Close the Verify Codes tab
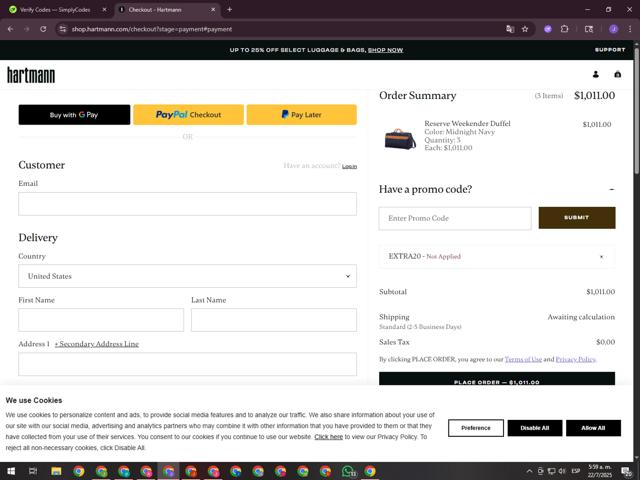The image size is (640, 480). pos(104,9)
